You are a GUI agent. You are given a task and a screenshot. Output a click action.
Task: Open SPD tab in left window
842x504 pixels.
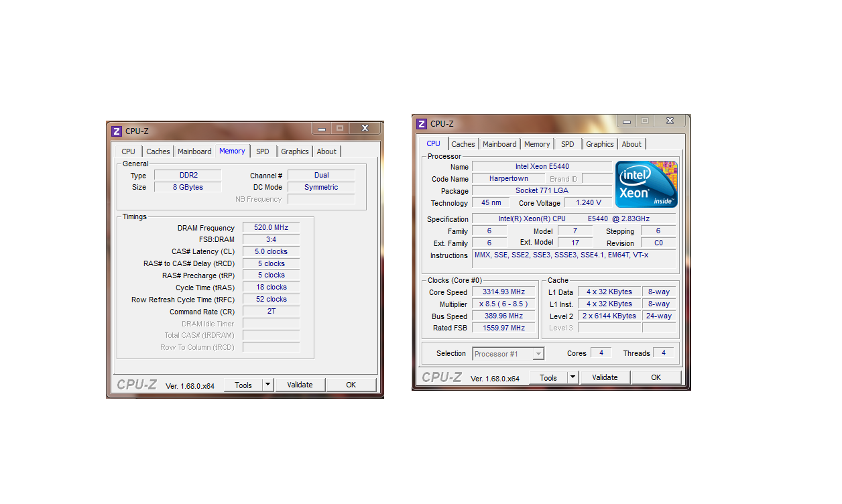coord(263,151)
